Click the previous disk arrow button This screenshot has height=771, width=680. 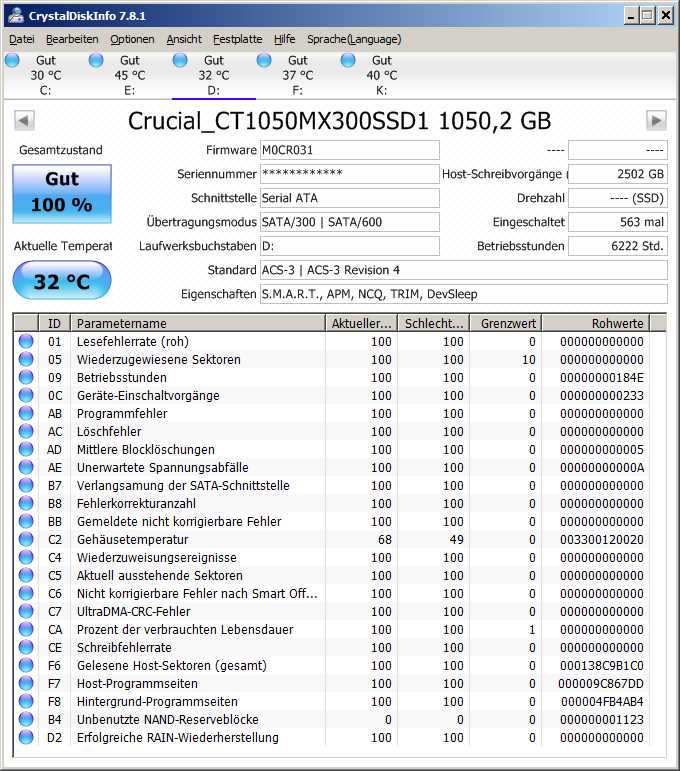pyautogui.click(x=24, y=120)
